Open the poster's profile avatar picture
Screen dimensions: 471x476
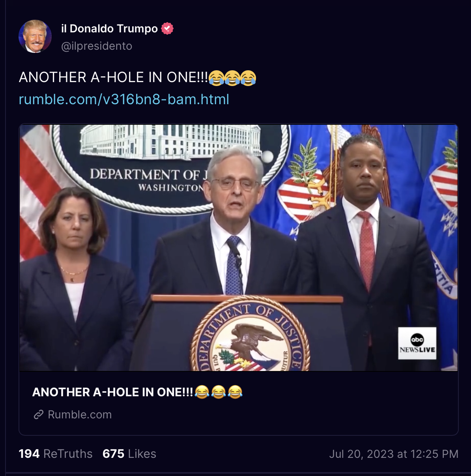click(35, 36)
